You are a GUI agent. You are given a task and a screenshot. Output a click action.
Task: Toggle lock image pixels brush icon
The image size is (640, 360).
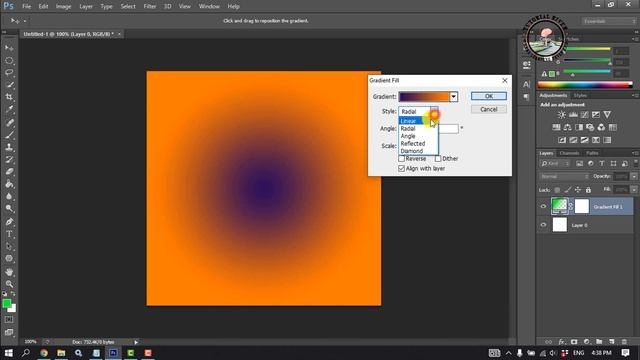point(567,190)
